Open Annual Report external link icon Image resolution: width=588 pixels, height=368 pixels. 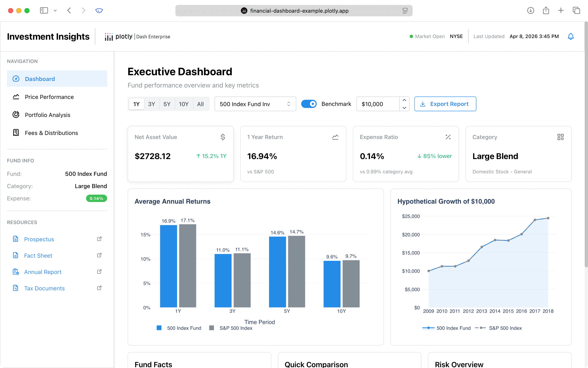click(x=99, y=271)
